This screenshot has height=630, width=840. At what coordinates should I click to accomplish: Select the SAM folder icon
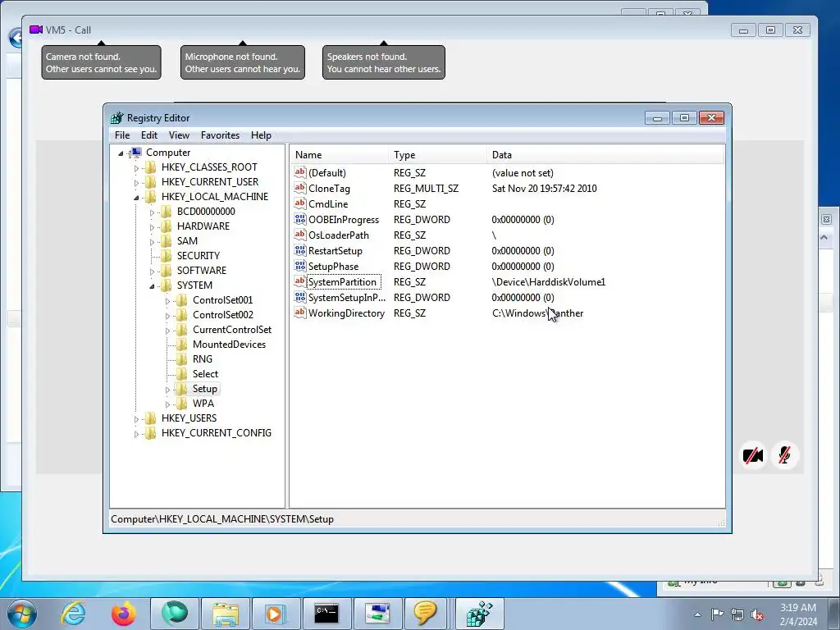tap(167, 241)
